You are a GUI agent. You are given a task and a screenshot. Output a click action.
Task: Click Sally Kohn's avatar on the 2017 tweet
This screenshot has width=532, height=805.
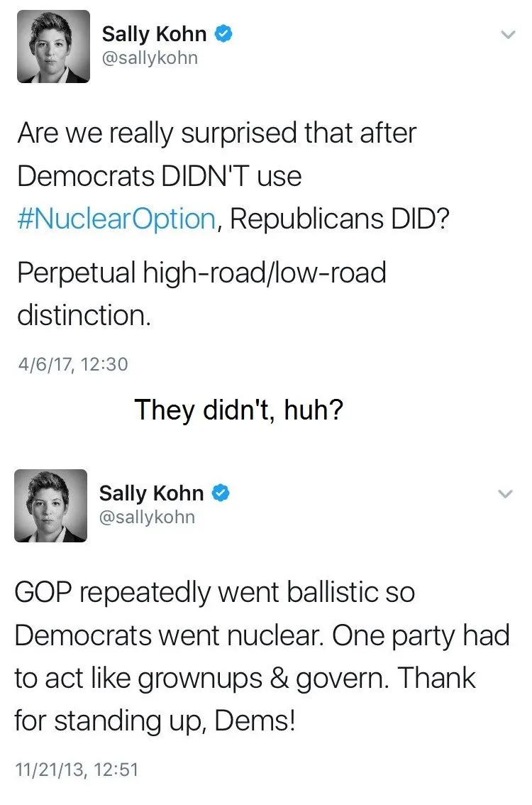pos(54,47)
